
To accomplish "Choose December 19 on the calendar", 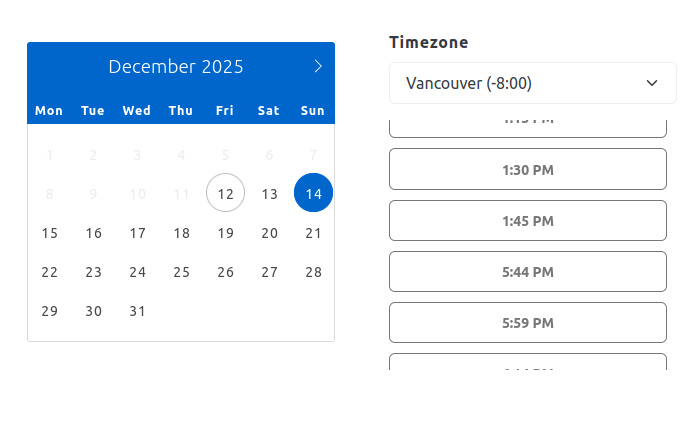I will pyautogui.click(x=226, y=233).
